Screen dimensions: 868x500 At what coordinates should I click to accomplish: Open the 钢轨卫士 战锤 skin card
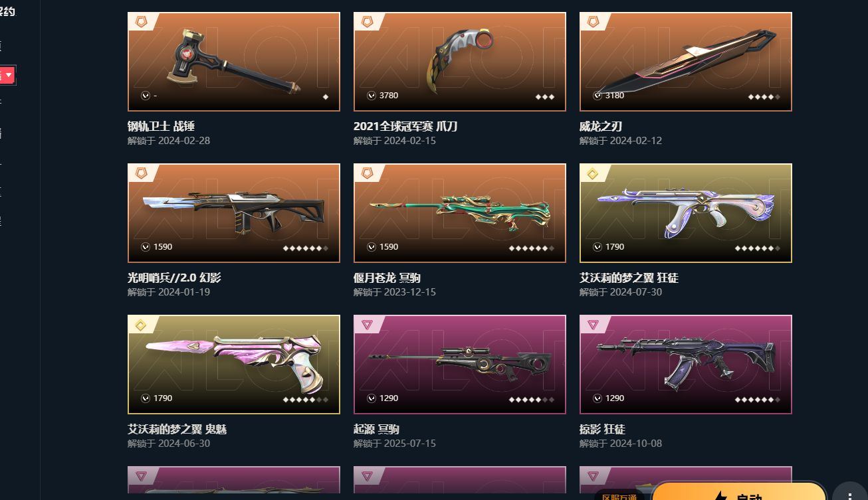[234, 62]
